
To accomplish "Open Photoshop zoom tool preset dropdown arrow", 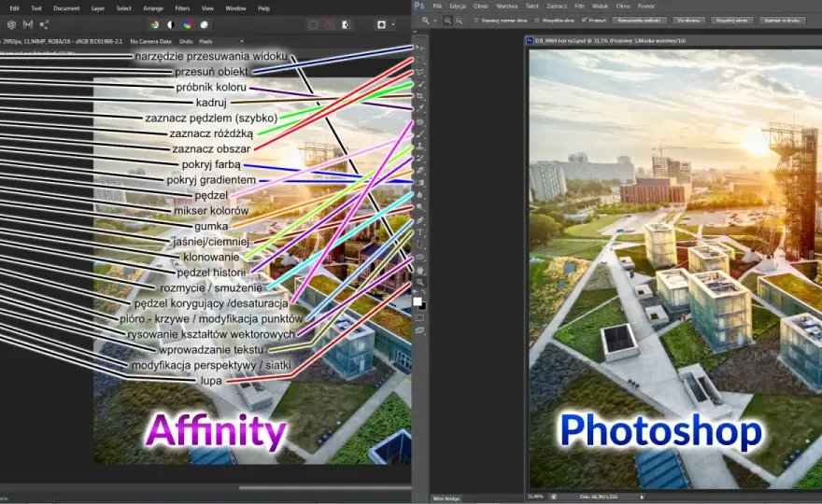I will 434,21.
